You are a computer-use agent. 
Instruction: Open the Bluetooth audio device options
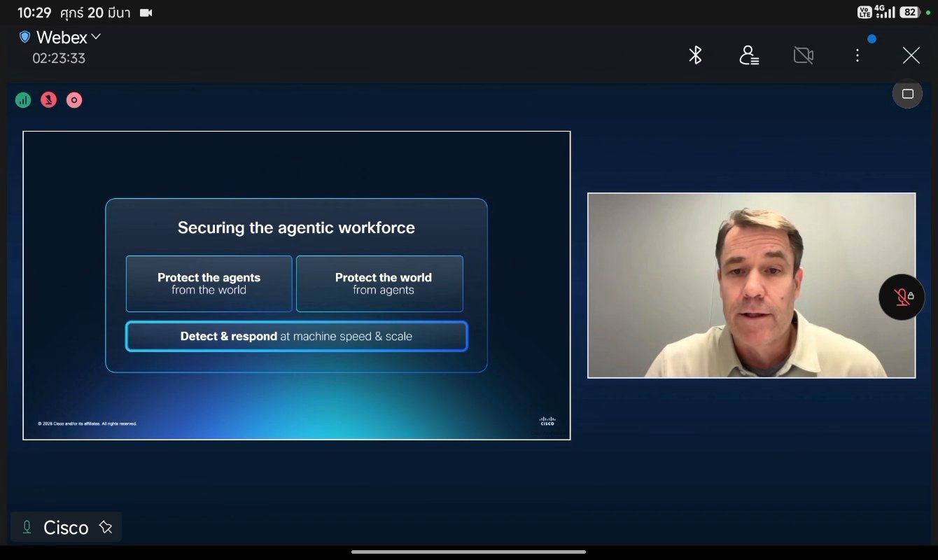[694, 55]
